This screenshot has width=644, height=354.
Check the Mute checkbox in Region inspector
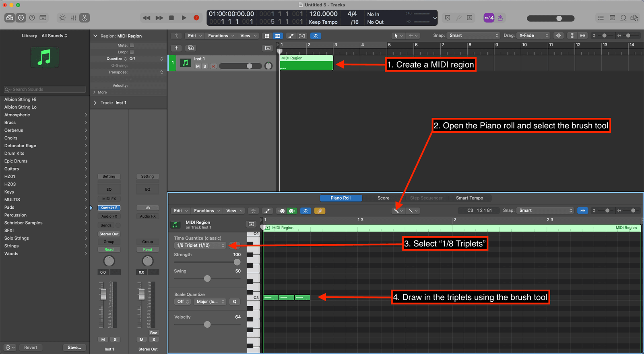point(132,45)
